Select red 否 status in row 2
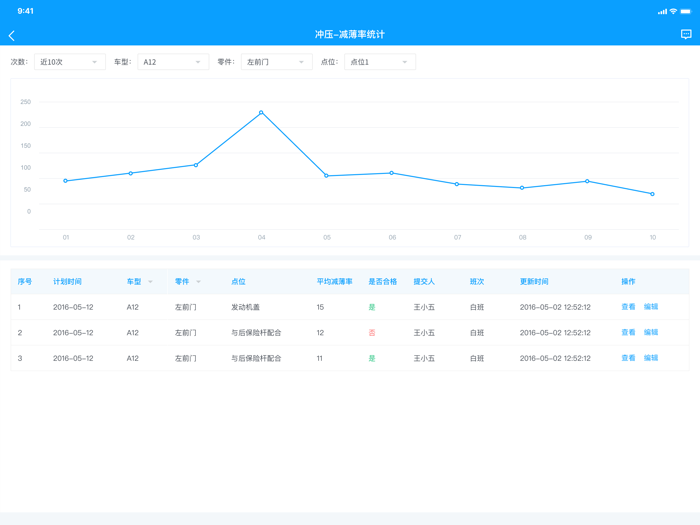The height and width of the screenshot is (525, 700). coord(372,333)
